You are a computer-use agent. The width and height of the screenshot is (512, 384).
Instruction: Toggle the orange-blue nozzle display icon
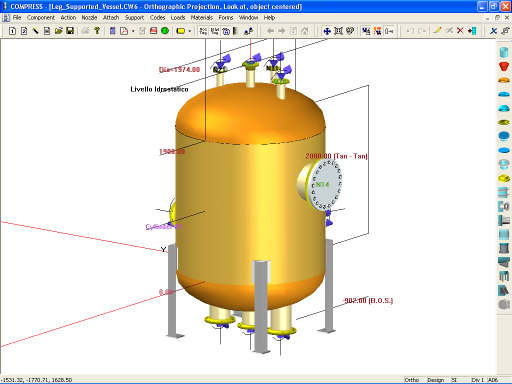coord(377,31)
